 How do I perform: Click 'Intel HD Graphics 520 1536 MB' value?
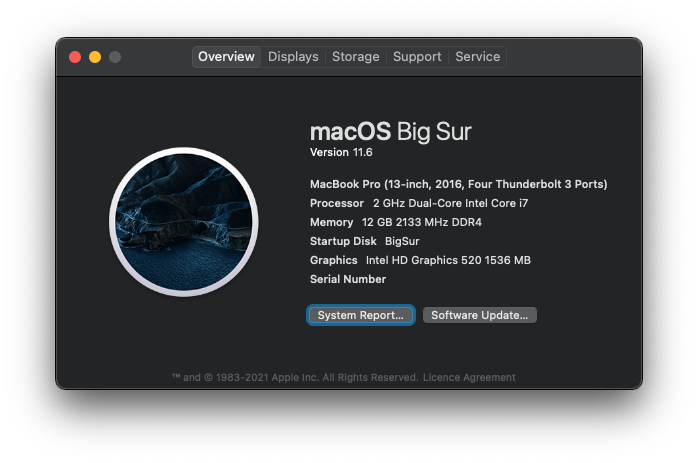coord(448,260)
